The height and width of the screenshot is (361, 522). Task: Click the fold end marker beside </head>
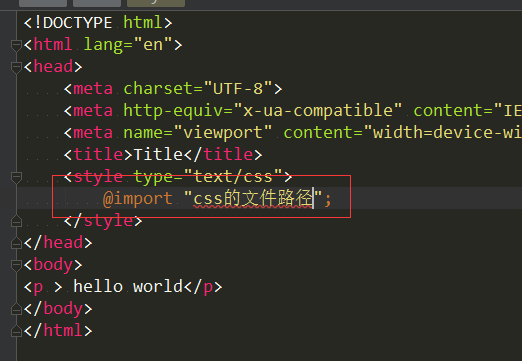pos(16,243)
